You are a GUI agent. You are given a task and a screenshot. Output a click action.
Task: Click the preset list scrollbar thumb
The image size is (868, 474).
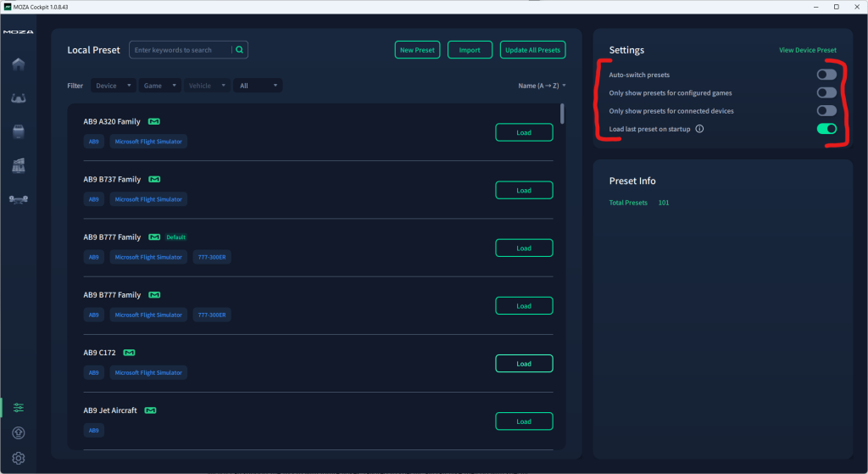(x=562, y=114)
